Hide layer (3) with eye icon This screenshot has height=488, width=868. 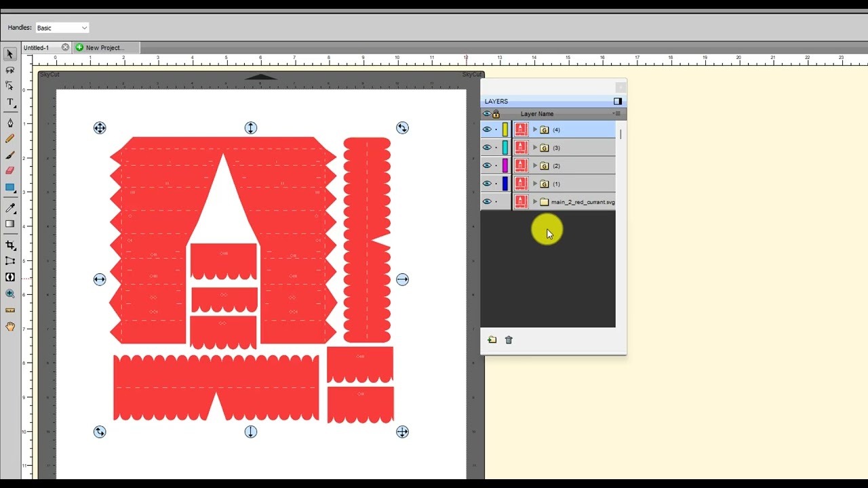coord(486,148)
